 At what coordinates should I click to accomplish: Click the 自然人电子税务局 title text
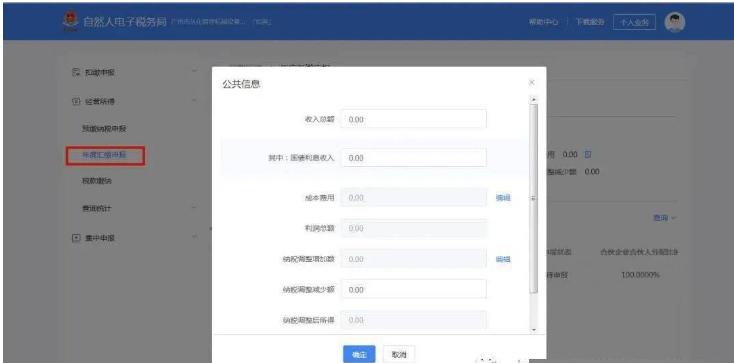[125, 22]
